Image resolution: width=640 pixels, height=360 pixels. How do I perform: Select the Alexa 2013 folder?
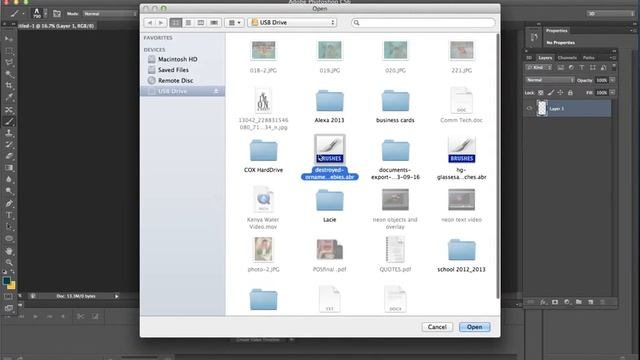[329, 106]
